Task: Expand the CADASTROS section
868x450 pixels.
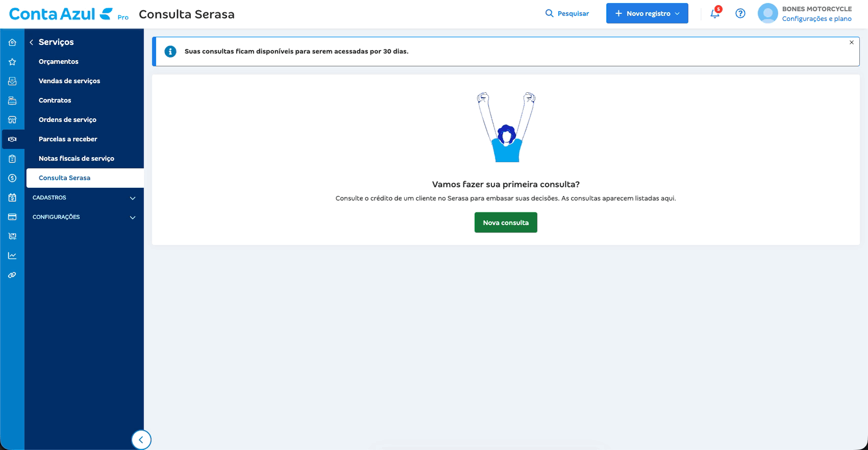Action: (x=85, y=197)
